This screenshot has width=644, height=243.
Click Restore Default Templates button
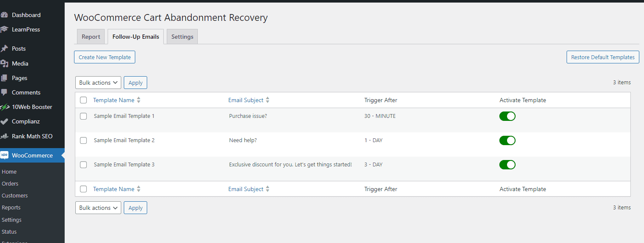coord(602,57)
